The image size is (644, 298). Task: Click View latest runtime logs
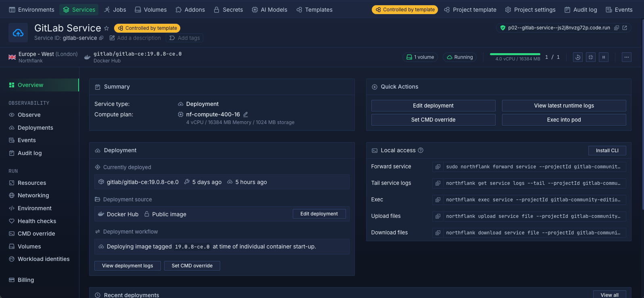pyautogui.click(x=564, y=106)
